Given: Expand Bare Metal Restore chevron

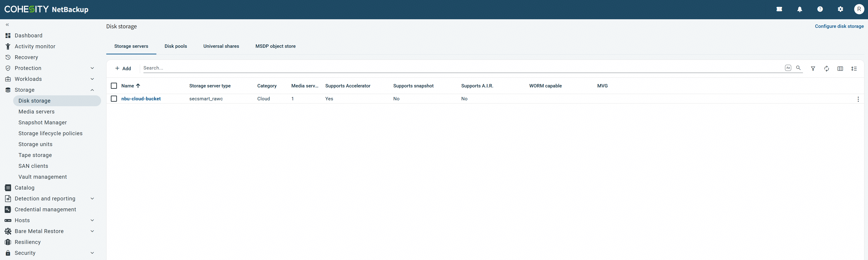Looking at the screenshot, I should point(92,231).
